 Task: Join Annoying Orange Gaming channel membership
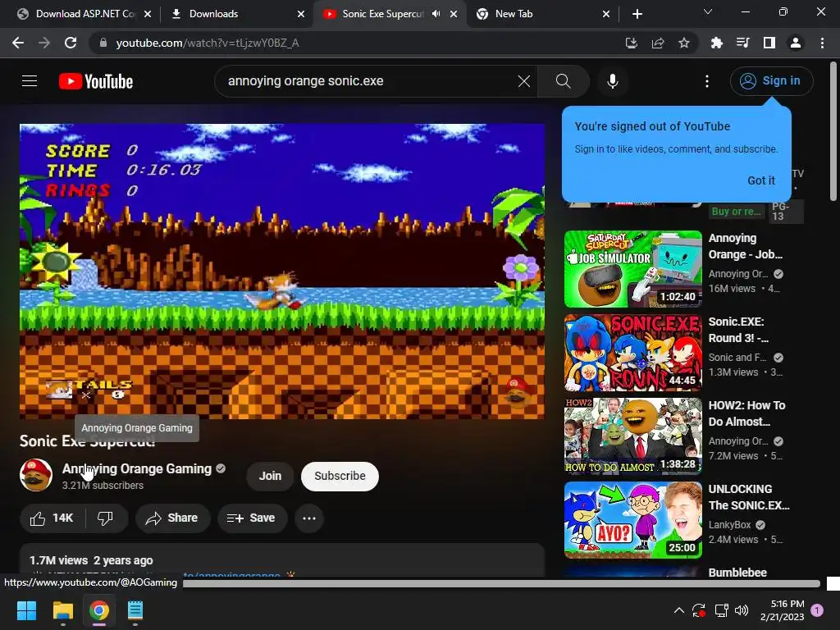coord(270,477)
